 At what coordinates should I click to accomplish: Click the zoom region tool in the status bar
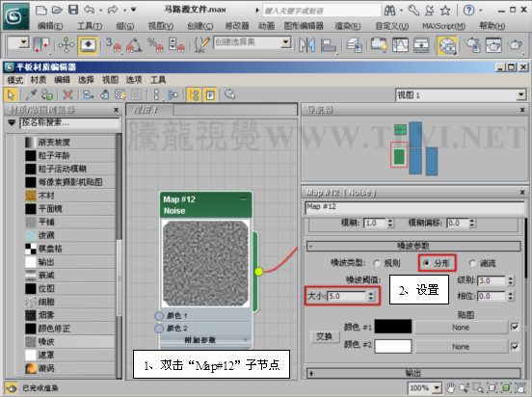click(x=478, y=387)
